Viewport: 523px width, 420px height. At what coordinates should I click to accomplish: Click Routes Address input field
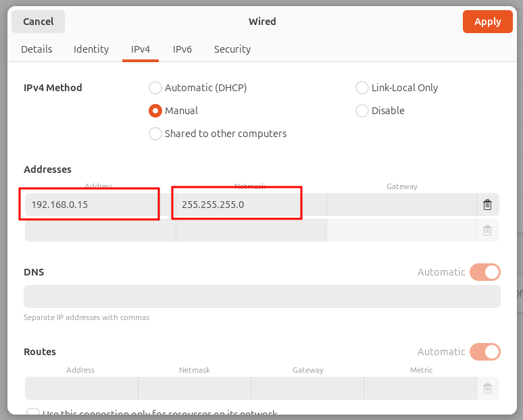pyautogui.click(x=82, y=388)
